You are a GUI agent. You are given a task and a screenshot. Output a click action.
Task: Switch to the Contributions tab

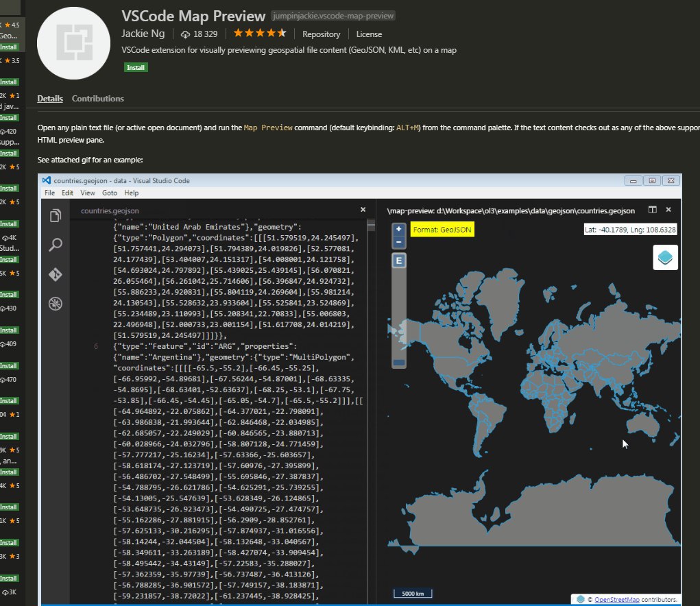pyautogui.click(x=98, y=99)
